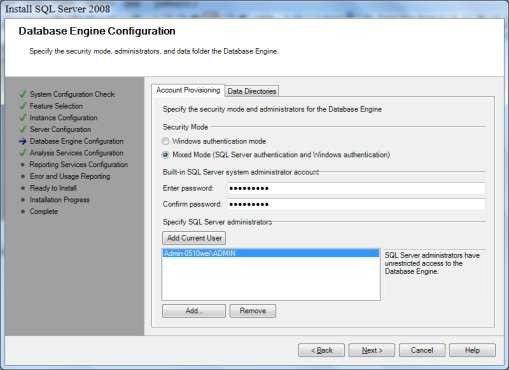
Task: Click the Feature Selection step label
Action: click(x=56, y=106)
